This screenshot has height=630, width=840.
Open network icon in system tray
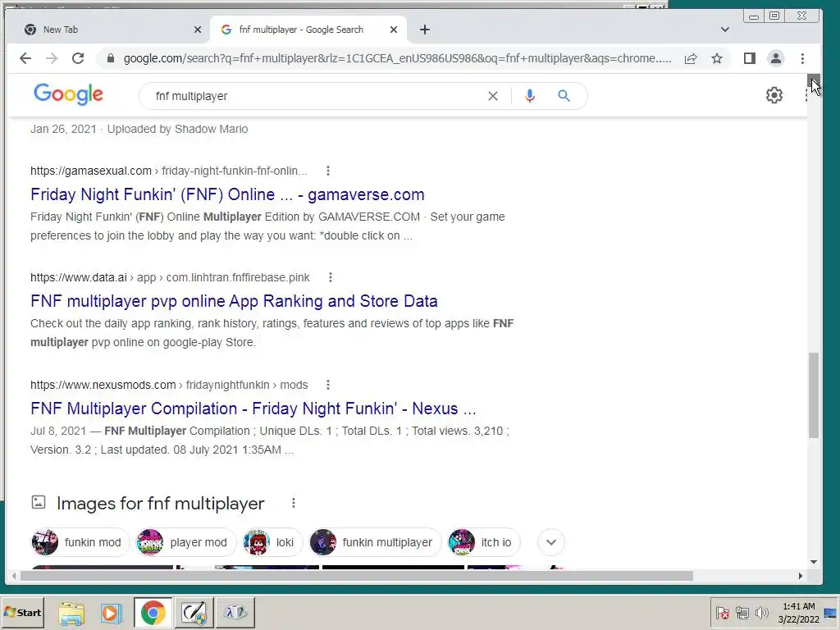742,612
